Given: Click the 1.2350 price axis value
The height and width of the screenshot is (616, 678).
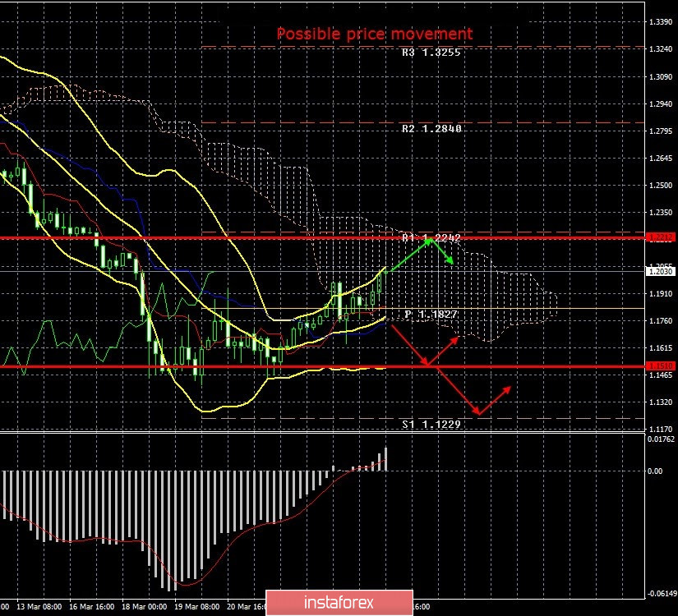Looking at the screenshot, I should (x=661, y=213).
